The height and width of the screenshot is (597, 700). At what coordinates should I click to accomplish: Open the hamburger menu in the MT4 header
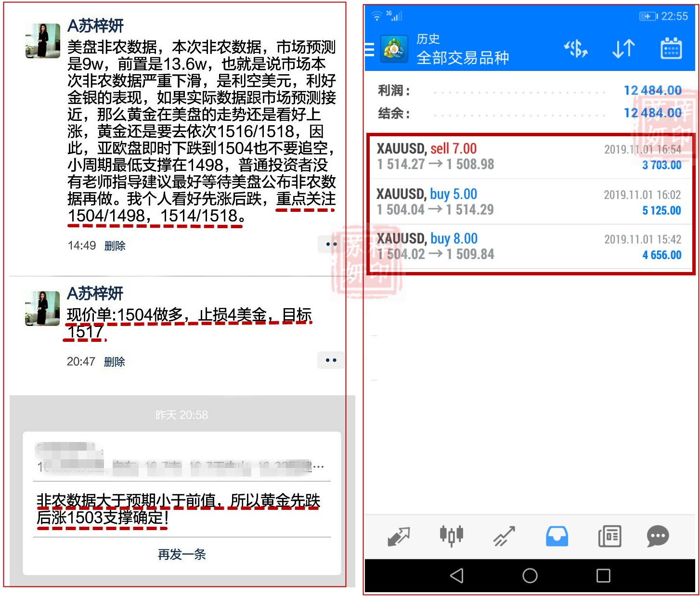coord(369,49)
